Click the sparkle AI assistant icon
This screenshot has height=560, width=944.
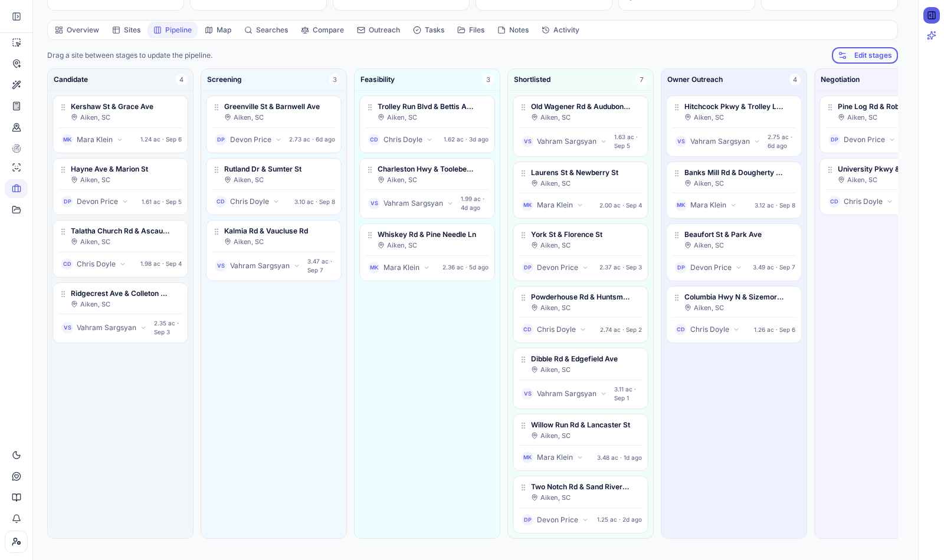pos(932,35)
